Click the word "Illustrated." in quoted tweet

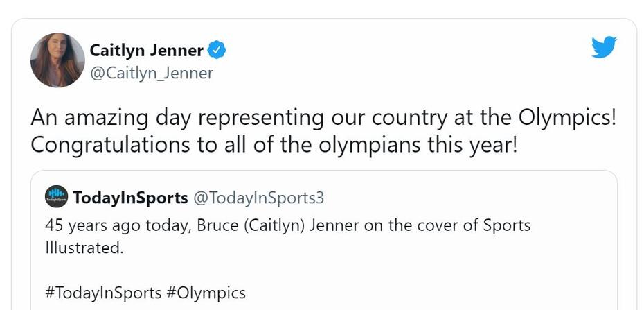point(84,246)
